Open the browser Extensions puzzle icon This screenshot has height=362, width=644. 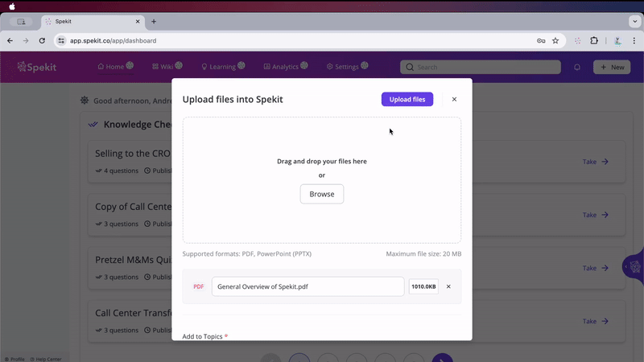click(594, 41)
